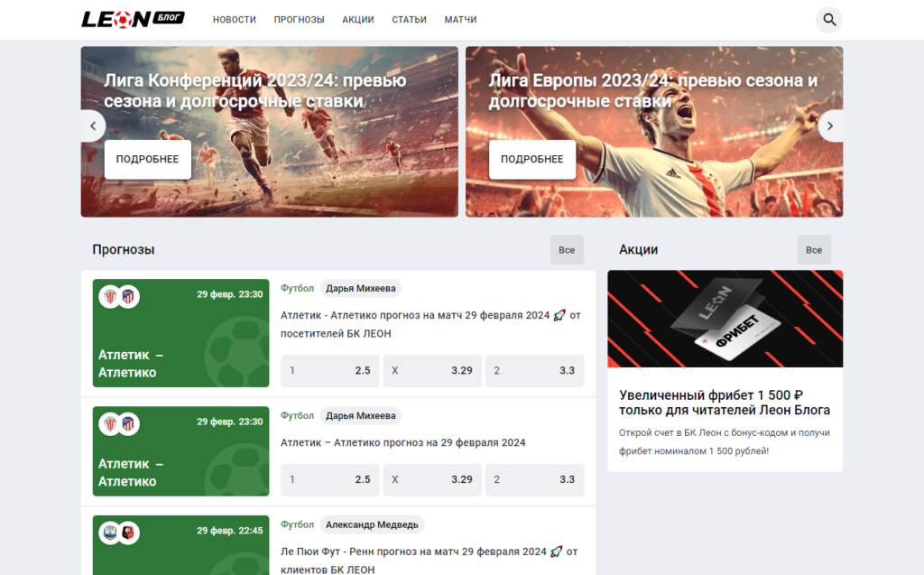
Task: Click the LEON Блог logo
Action: (133, 20)
